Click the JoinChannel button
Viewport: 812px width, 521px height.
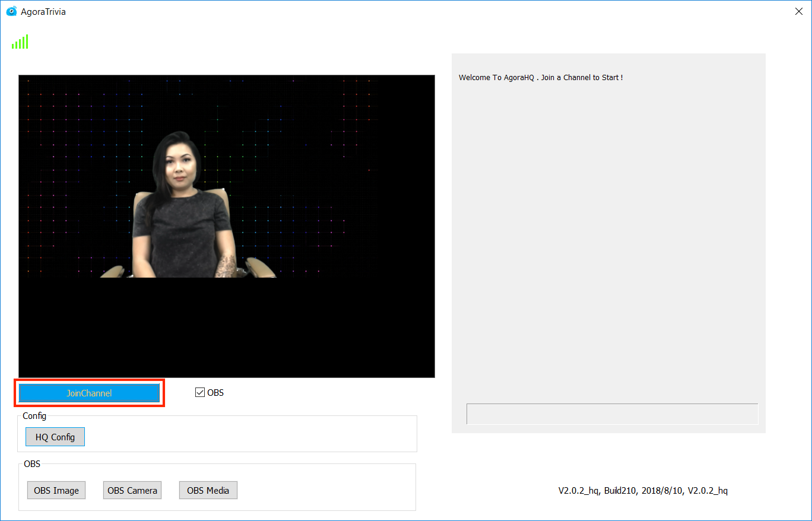click(89, 393)
